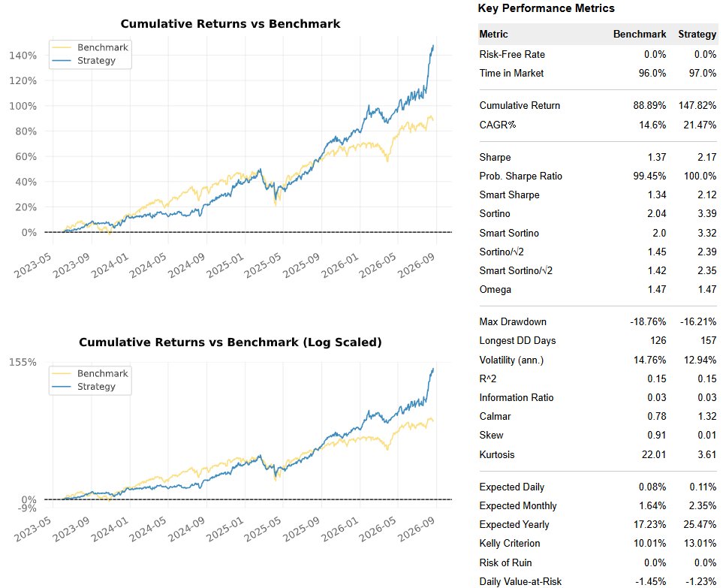Click the 'Smart Sortino/√2' row label
The image size is (726, 588).
pyautogui.click(x=516, y=271)
